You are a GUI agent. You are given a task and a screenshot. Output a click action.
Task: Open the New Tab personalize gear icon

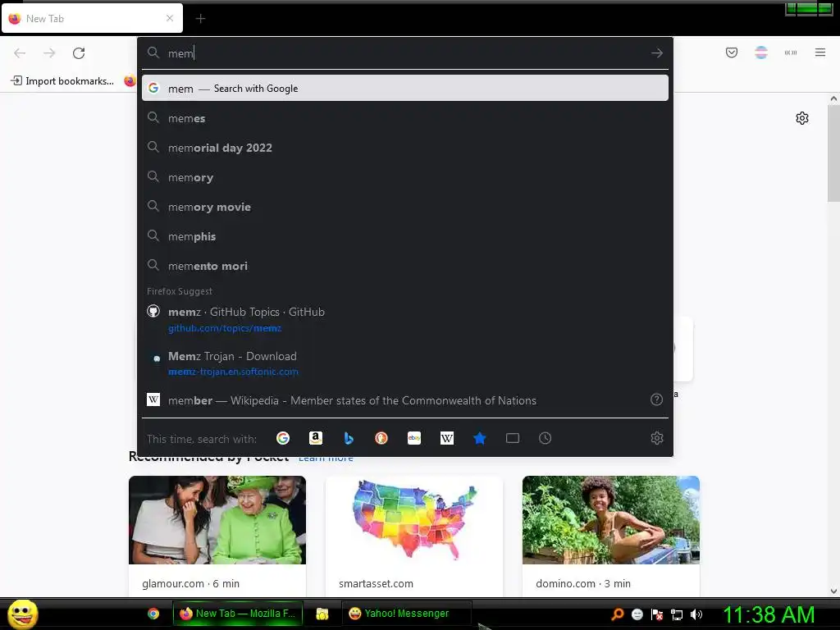click(802, 118)
